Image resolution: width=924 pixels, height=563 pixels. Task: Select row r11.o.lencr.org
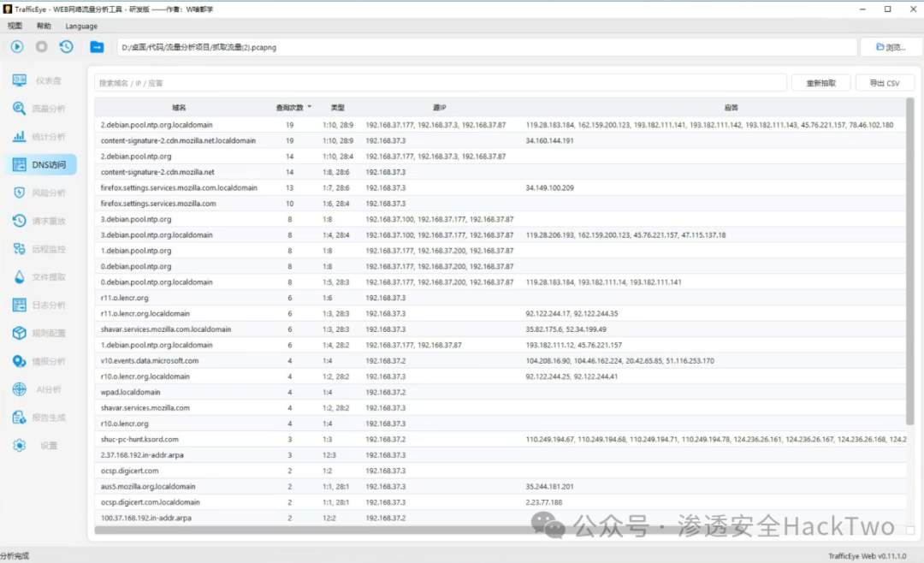500,298
